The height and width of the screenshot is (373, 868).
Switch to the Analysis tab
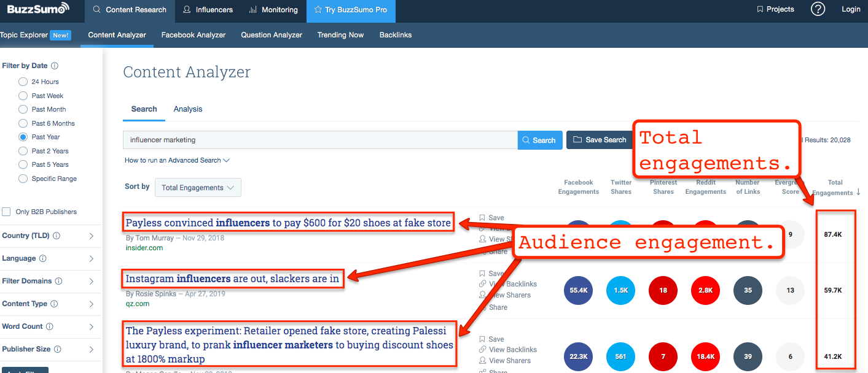[188, 109]
